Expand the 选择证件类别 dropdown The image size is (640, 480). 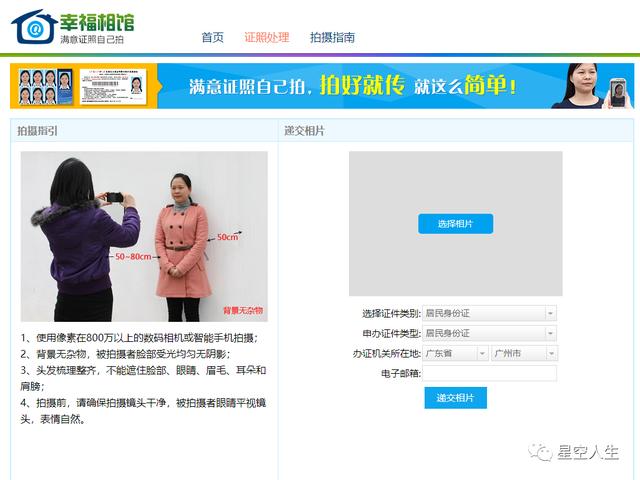coord(489,313)
